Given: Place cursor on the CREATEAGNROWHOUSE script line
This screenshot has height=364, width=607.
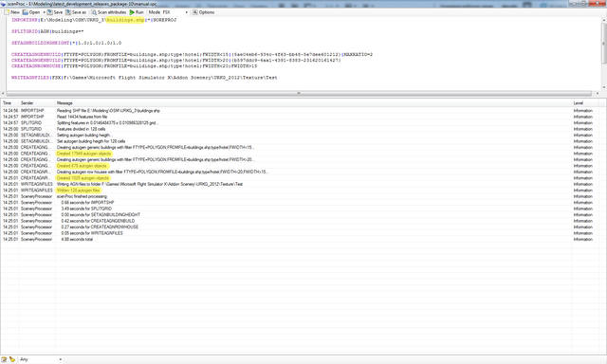Looking at the screenshot, I should pyautogui.click(x=134, y=66).
